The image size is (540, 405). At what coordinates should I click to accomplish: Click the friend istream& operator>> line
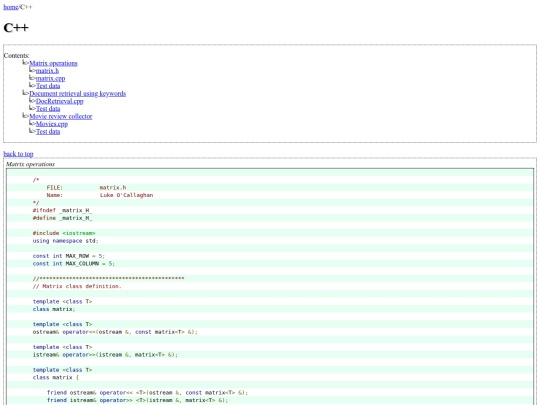(x=137, y=400)
